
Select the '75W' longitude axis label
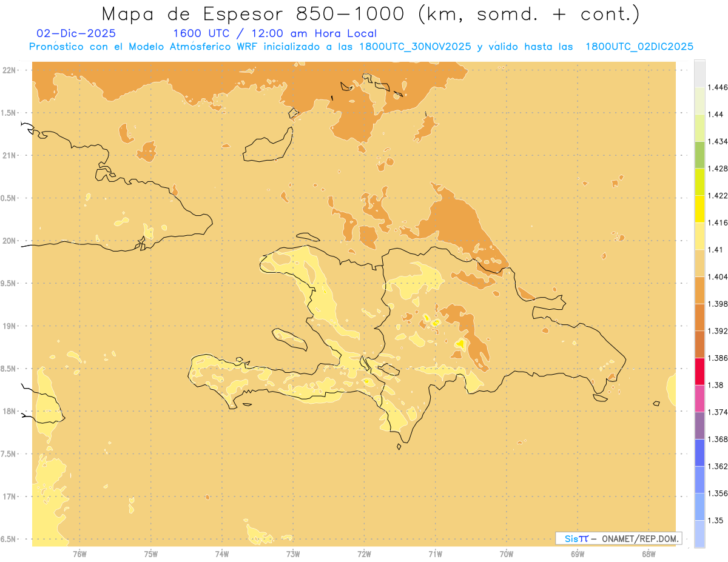click(x=151, y=554)
